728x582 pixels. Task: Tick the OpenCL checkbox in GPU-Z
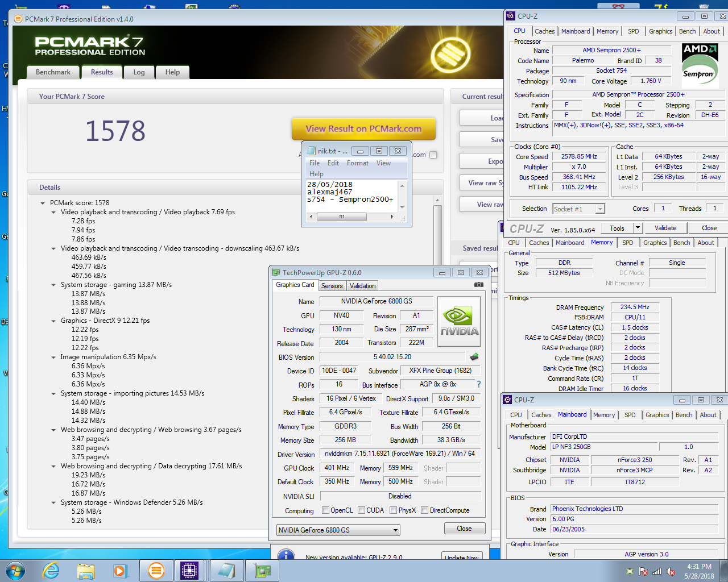(x=325, y=510)
